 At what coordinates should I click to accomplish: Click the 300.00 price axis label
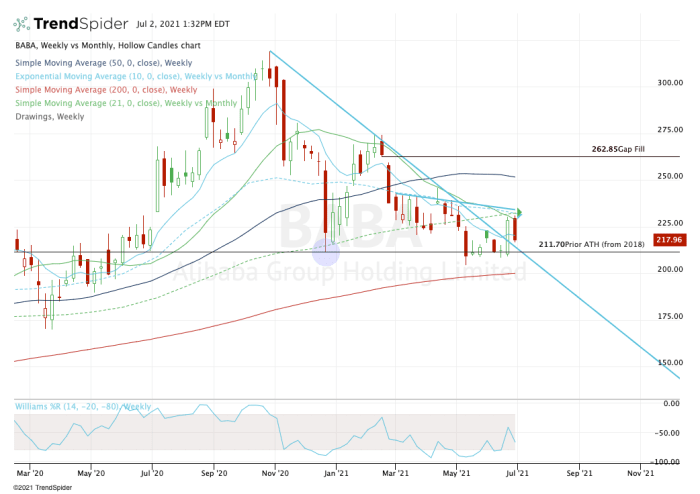[670, 83]
